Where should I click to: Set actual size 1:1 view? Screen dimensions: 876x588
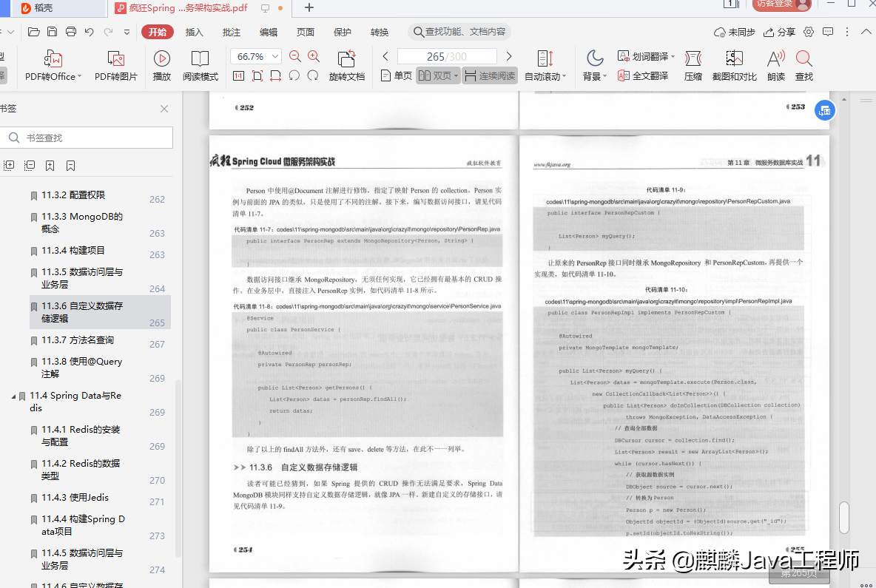[238, 76]
